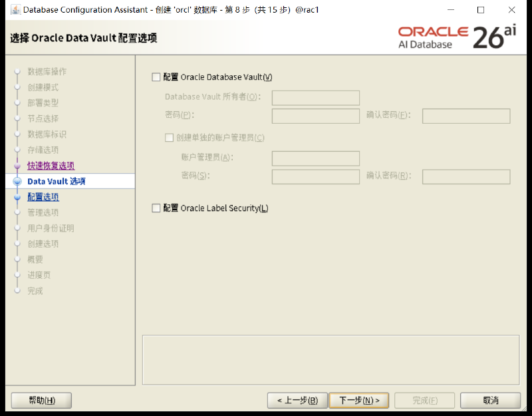Screen dimensions: 532x416
Task: Click the final 完成 step label
Action: pos(35,291)
